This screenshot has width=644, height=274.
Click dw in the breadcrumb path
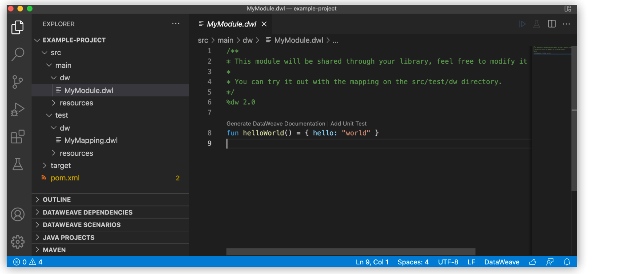[x=248, y=40]
